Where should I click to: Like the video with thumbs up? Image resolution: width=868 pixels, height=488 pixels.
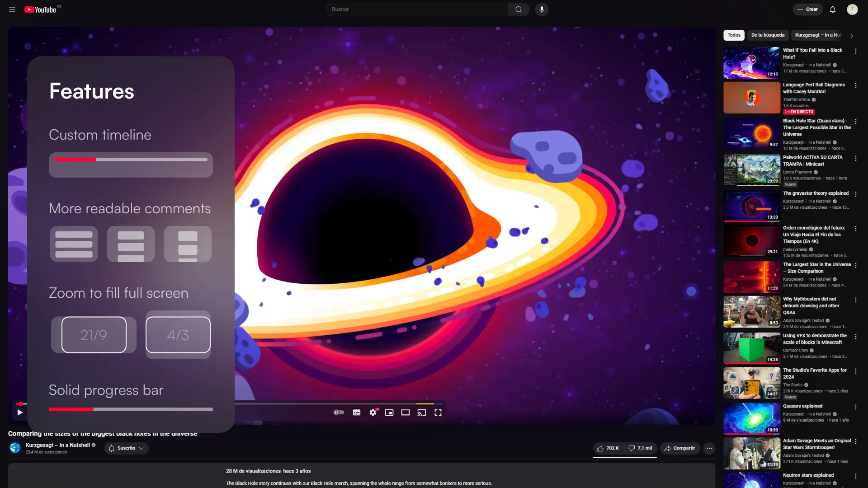(606, 448)
